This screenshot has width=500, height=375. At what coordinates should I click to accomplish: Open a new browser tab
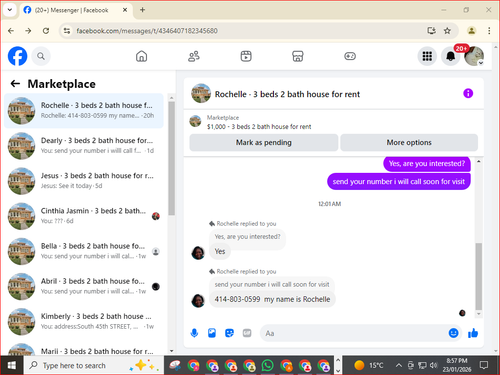pos(142,10)
